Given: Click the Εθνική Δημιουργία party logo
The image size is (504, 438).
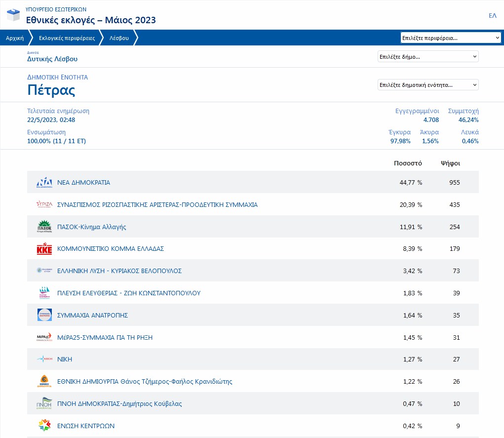Looking at the screenshot, I should [44, 381].
